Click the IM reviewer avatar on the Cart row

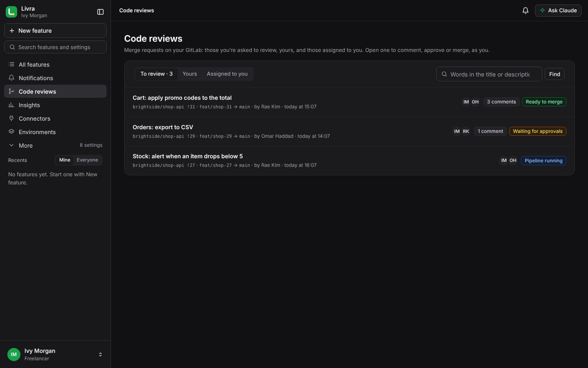click(466, 102)
